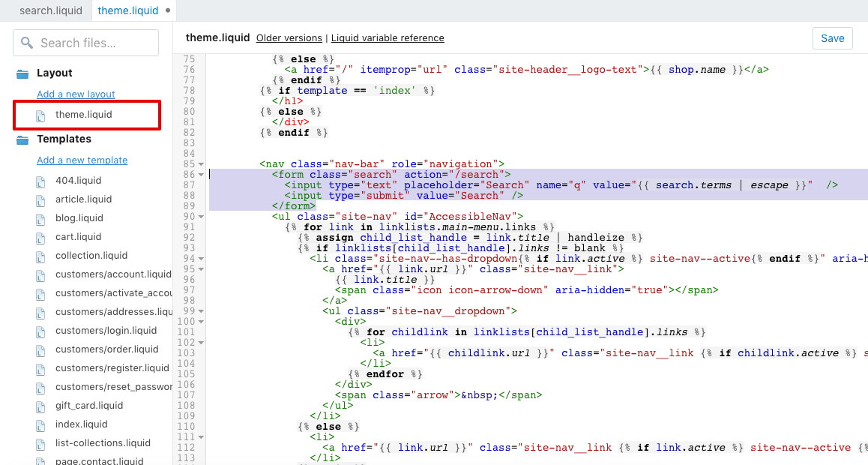Click Add a new template link
The image size is (868, 465).
pyautogui.click(x=82, y=160)
